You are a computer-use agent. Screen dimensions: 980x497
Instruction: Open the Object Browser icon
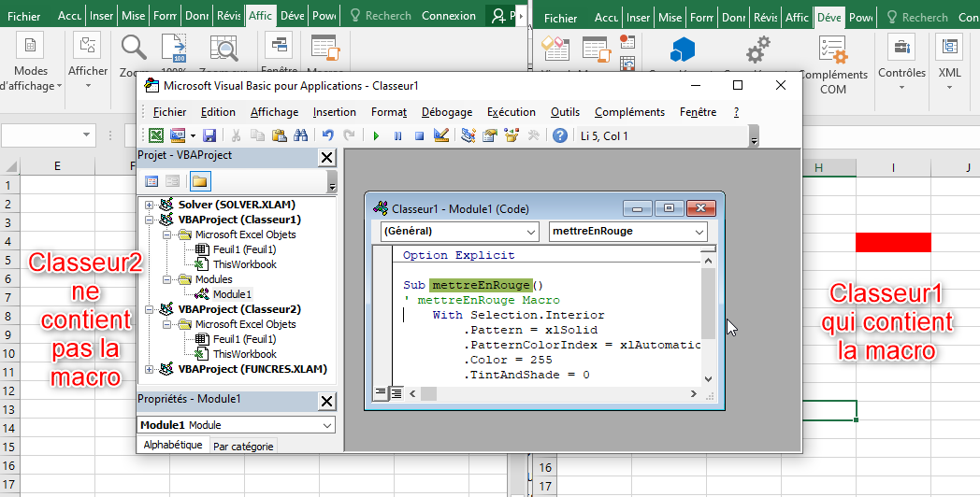coord(512,135)
